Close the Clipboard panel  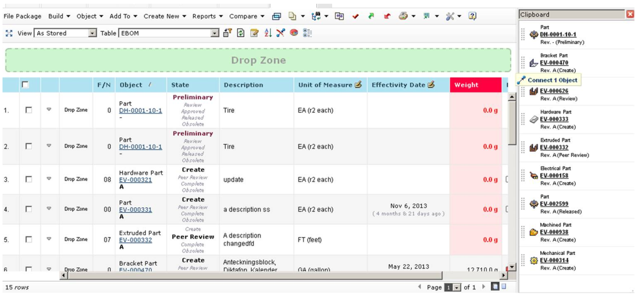[x=630, y=14]
